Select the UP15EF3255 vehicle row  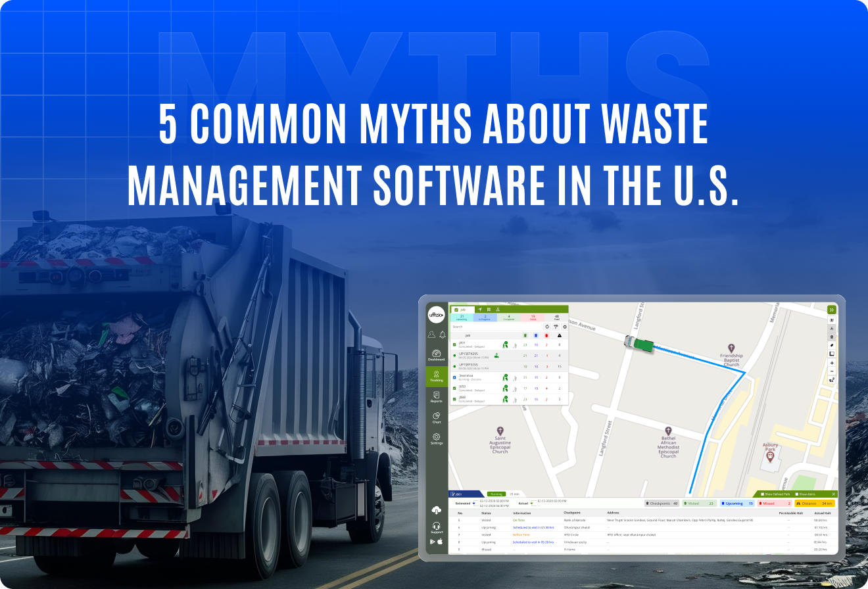[x=509, y=367]
